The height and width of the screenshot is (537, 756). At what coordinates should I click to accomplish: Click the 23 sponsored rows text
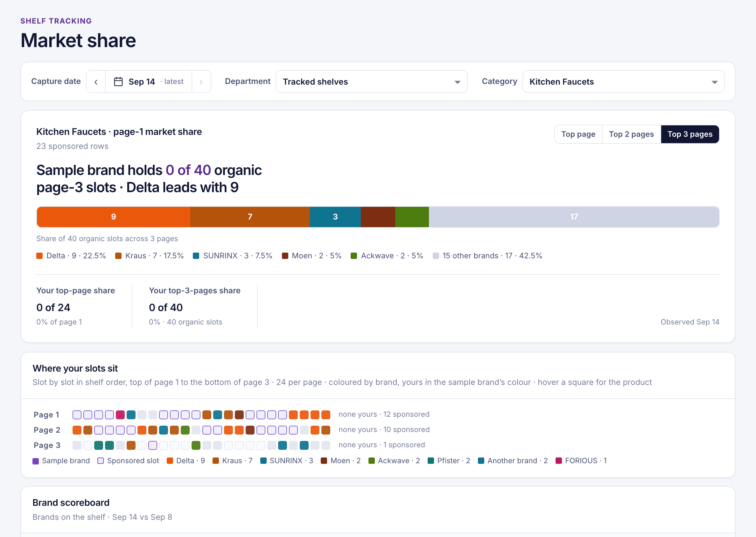point(73,146)
